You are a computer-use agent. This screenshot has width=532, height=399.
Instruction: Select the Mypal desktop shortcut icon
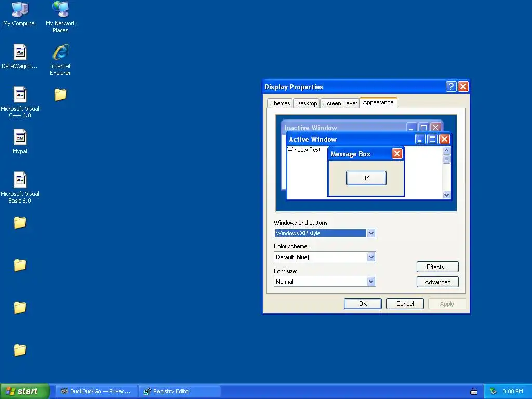[20, 141]
